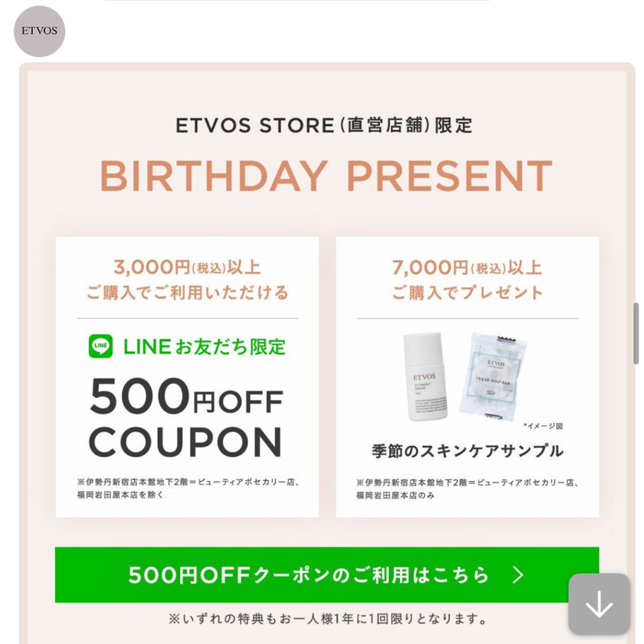644x644 pixels.
Task: Click the chevron on the green coupon button
Action: pyautogui.click(x=519, y=575)
